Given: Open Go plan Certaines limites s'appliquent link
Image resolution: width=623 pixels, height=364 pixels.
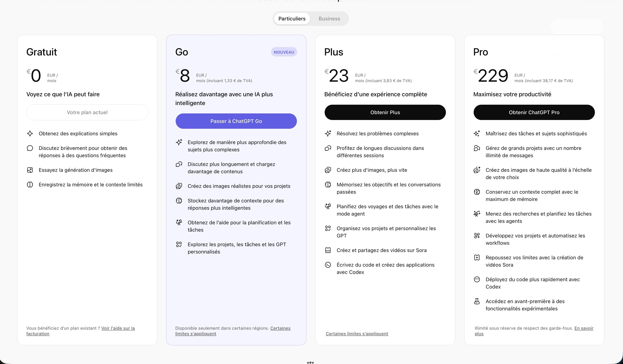Looking at the screenshot, I should coord(196,334).
